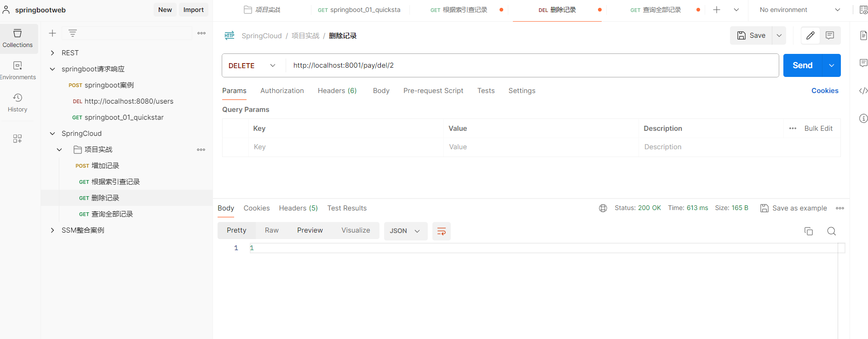Open the History sidebar panel
Screen dimensions: 868x339
(x=17, y=103)
